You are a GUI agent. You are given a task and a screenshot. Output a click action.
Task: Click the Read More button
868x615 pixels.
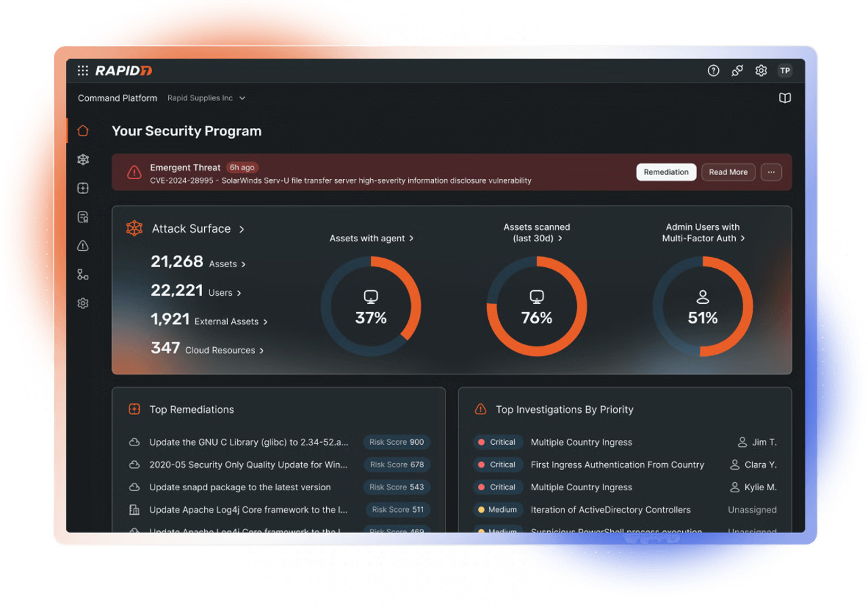click(728, 172)
